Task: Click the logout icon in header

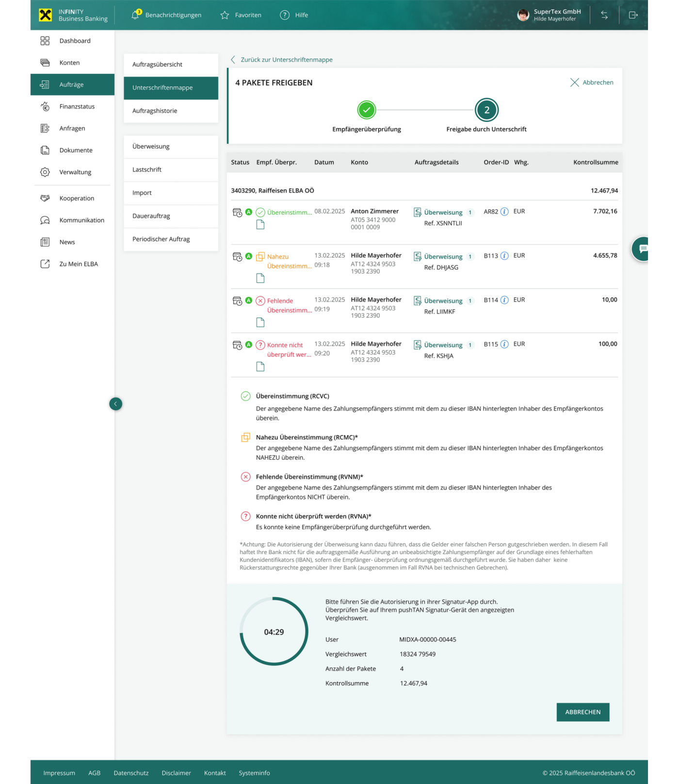Action: pyautogui.click(x=633, y=15)
